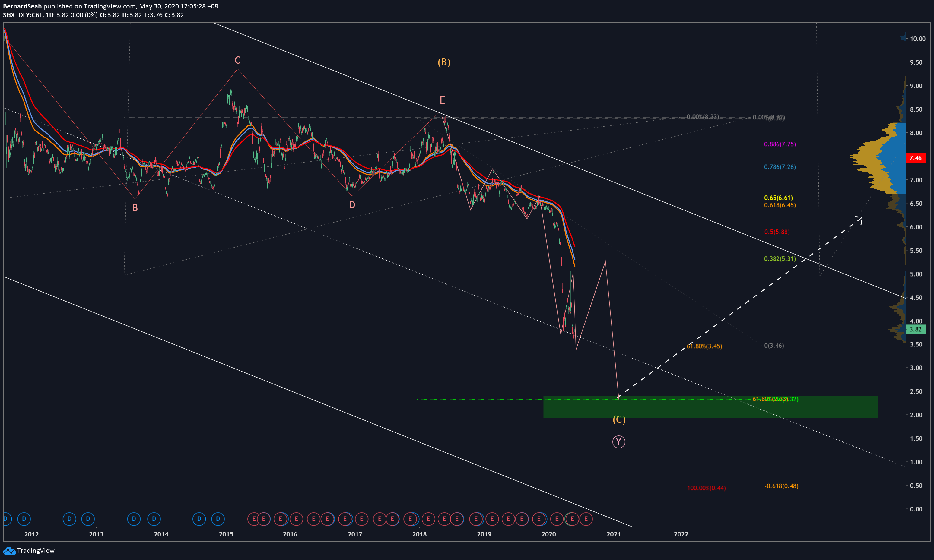Click the 10.00 price axis label
This screenshot has height=560, width=934.
[x=918, y=39]
